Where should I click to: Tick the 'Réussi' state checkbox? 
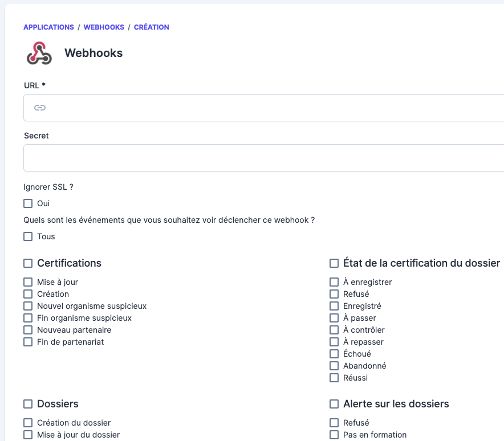[334, 378]
